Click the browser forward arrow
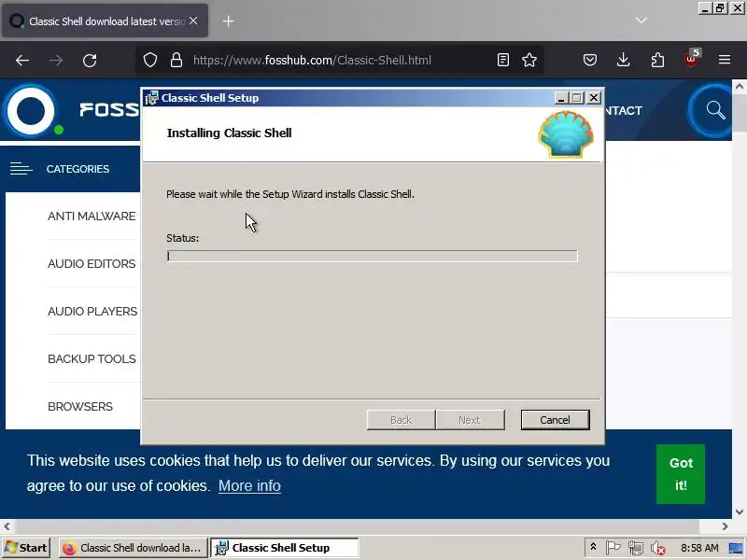747x560 pixels. 56,61
